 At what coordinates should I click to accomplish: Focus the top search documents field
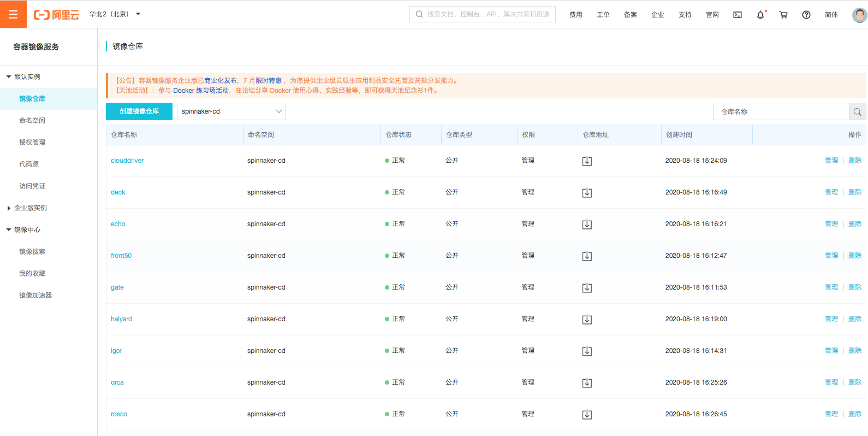483,14
